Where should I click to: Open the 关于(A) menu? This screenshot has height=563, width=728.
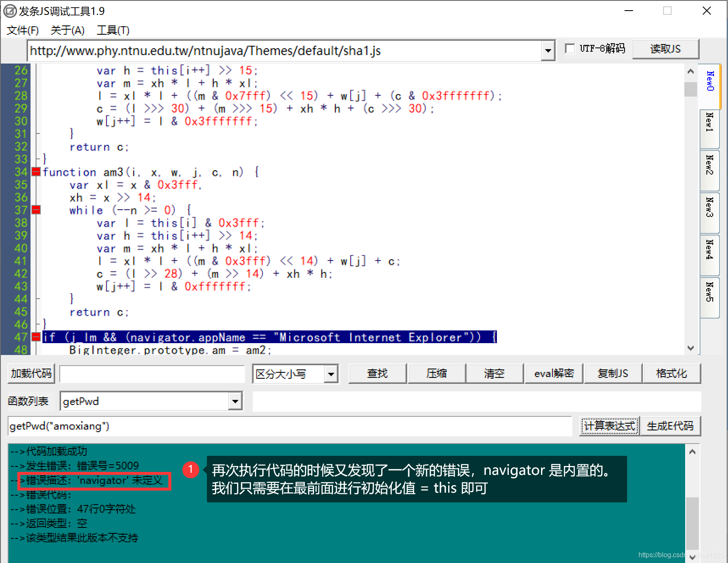point(67,31)
